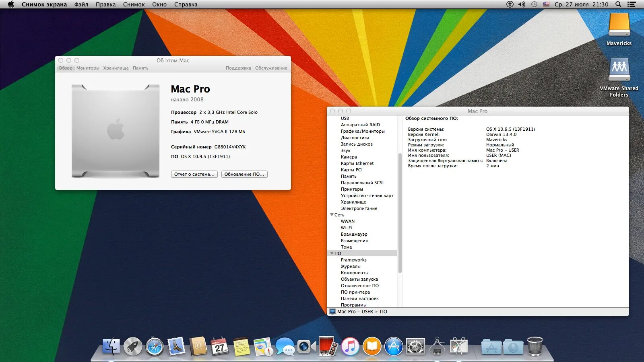The width and height of the screenshot is (644, 362).
Task: Open Finder from the Dock
Action: pyautogui.click(x=111, y=346)
